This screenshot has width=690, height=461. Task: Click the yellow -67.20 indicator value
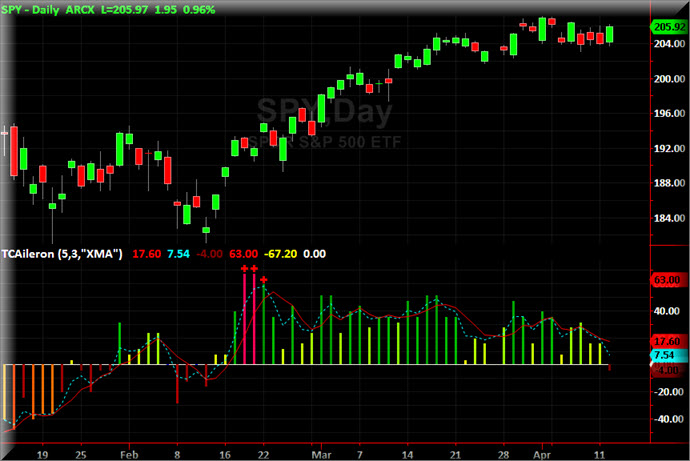(280, 254)
